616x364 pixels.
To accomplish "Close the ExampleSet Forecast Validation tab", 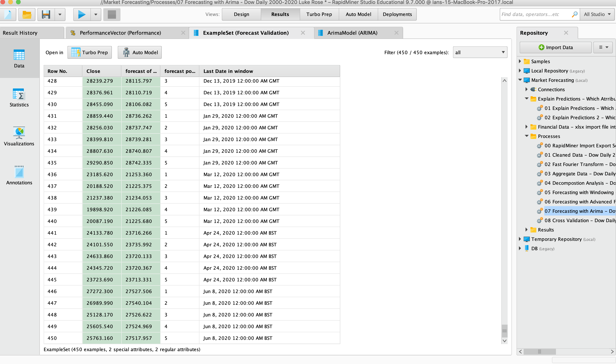I will point(303,33).
